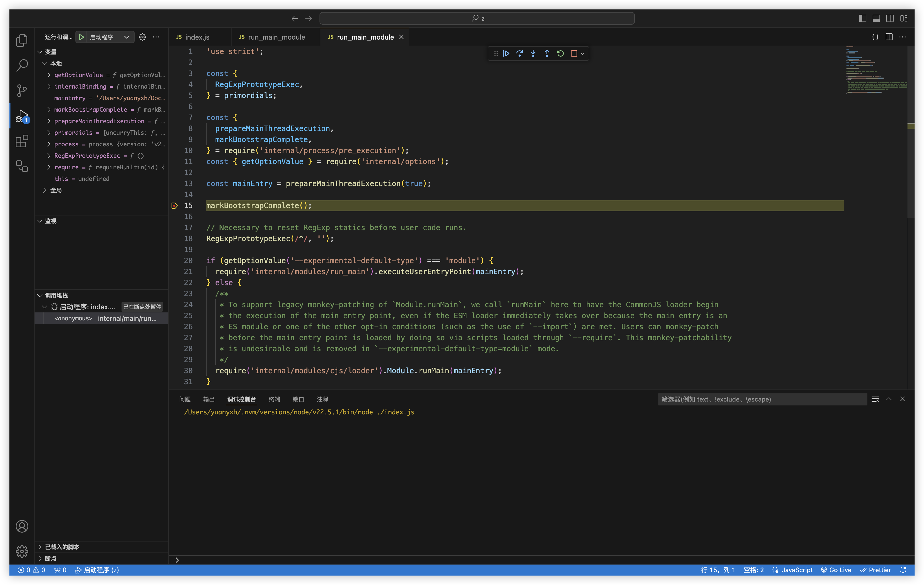Screen dimensions: 924x585
Task: Open the Manage gear in activity bar
Action: [22, 551]
